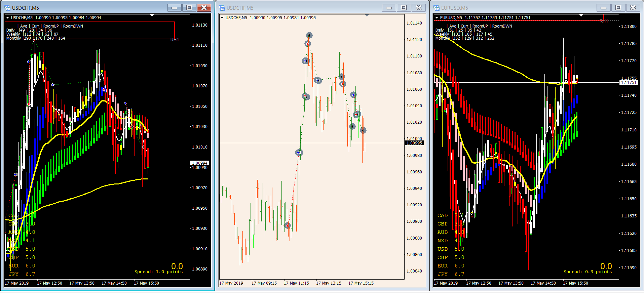
Task: Click the '17 May 12:50' time label in the left chart
Action: (x=49, y=283)
